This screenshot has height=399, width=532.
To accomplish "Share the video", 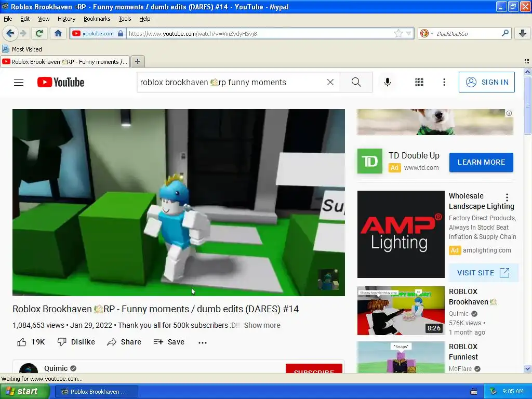I will click(x=124, y=342).
